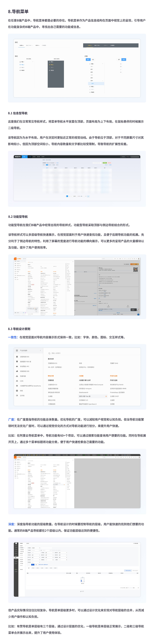Click the 云数据库 RDS 版 sidebar icon

click(x=17, y=361)
